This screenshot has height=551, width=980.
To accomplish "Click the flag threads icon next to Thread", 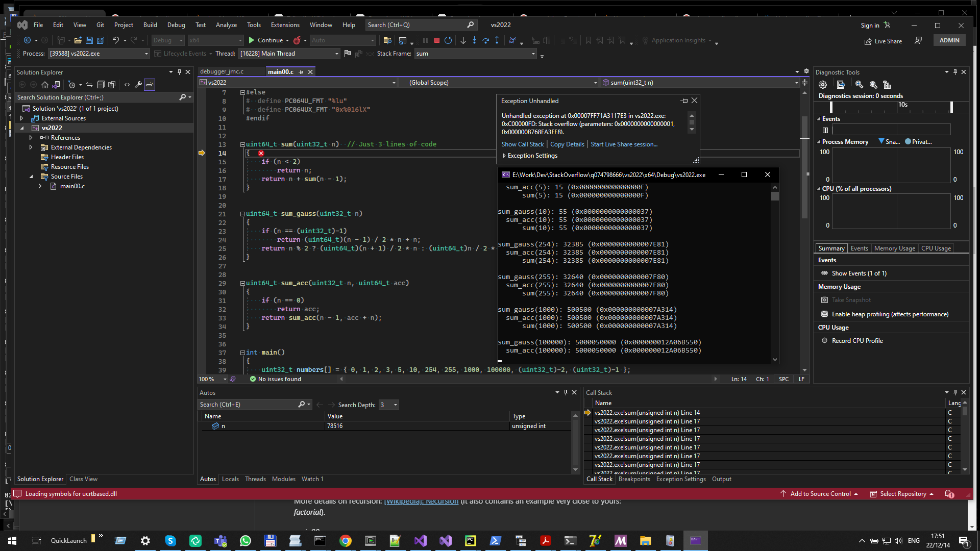I will (348, 54).
